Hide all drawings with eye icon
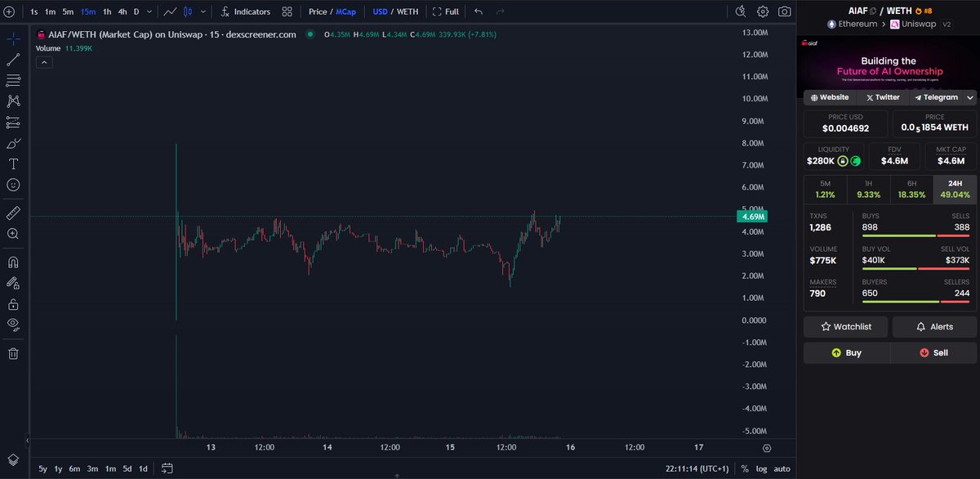Viewport: 980px width, 479px height. tap(13, 325)
